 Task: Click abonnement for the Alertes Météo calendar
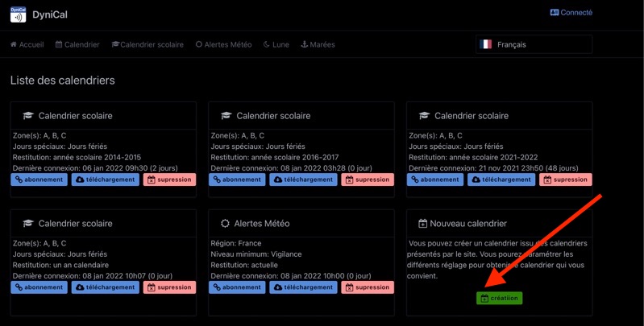(237, 287)
